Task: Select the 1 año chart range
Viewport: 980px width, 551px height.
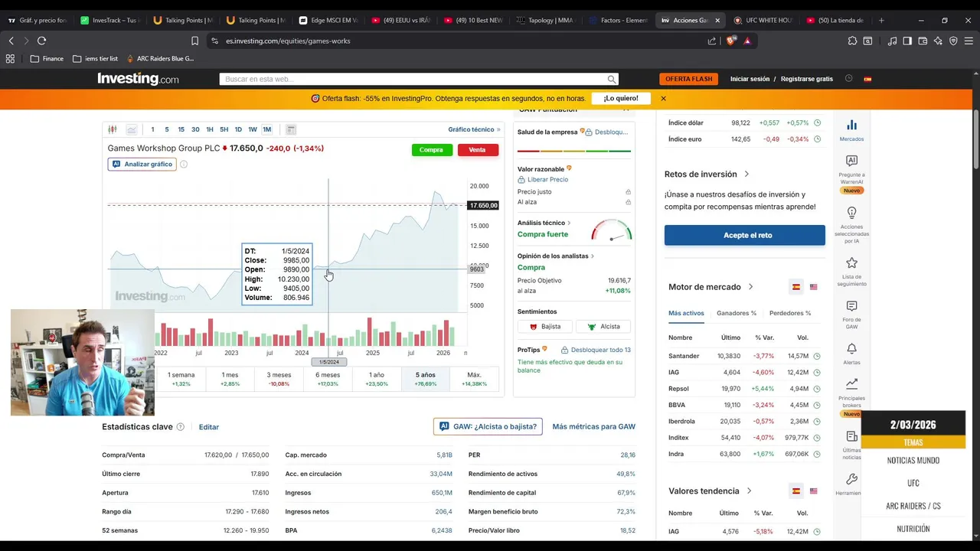Action: [x=376, y=379]
